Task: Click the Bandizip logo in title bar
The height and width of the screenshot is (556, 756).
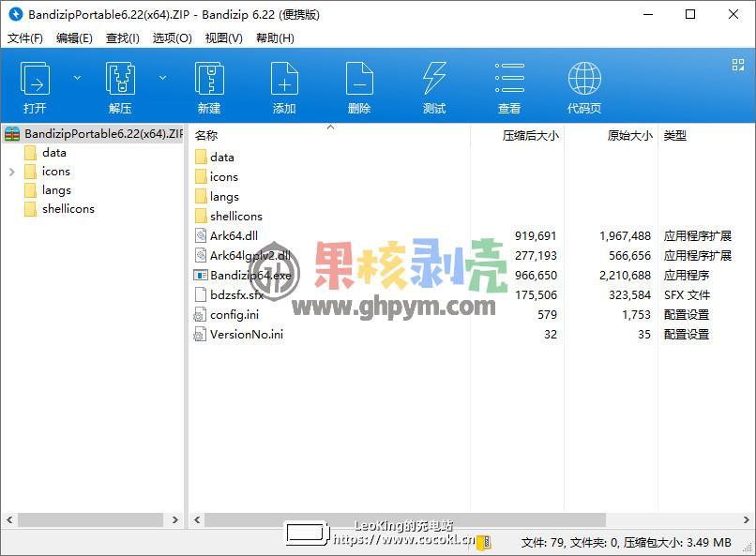Action: click(x=15, y=14)
